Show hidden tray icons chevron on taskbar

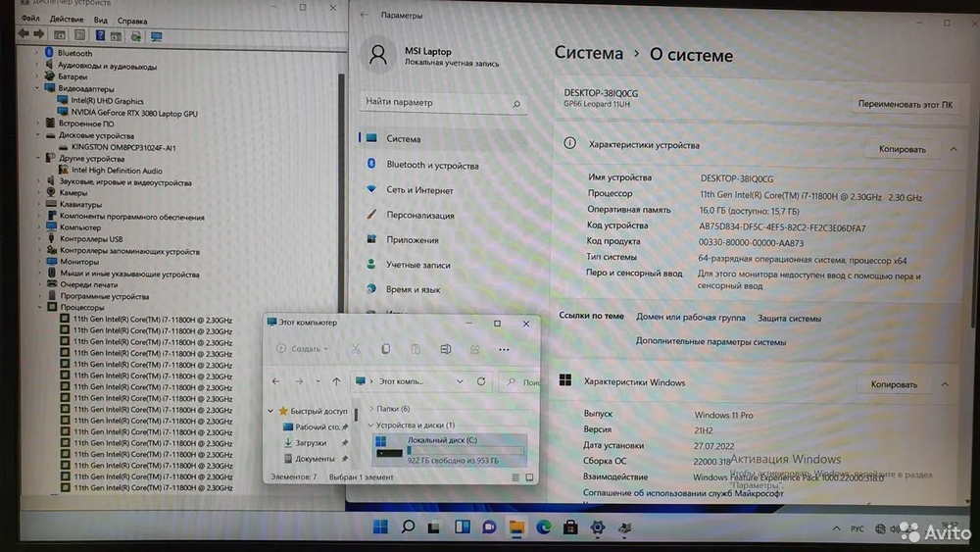pyautogui.click(x=836, y=528)
